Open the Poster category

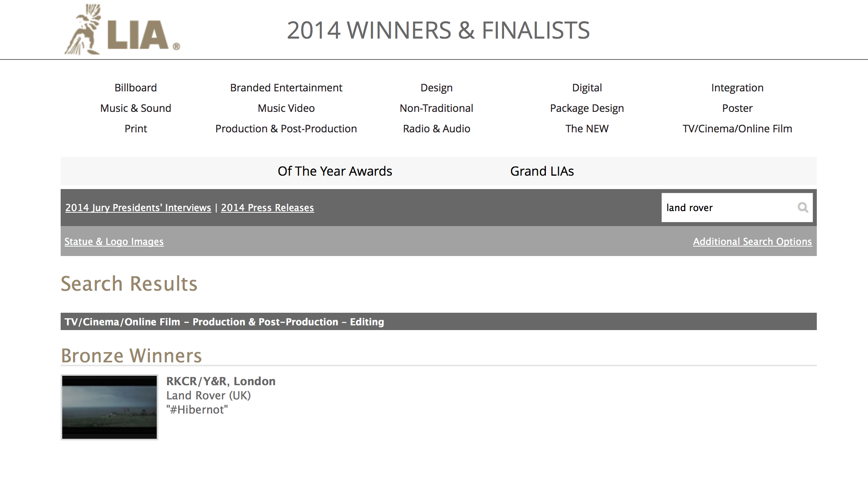[737, 108]
